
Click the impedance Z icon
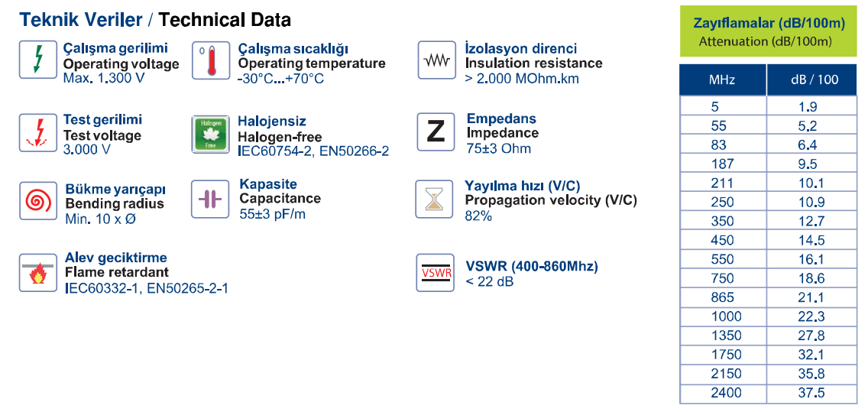436,131
